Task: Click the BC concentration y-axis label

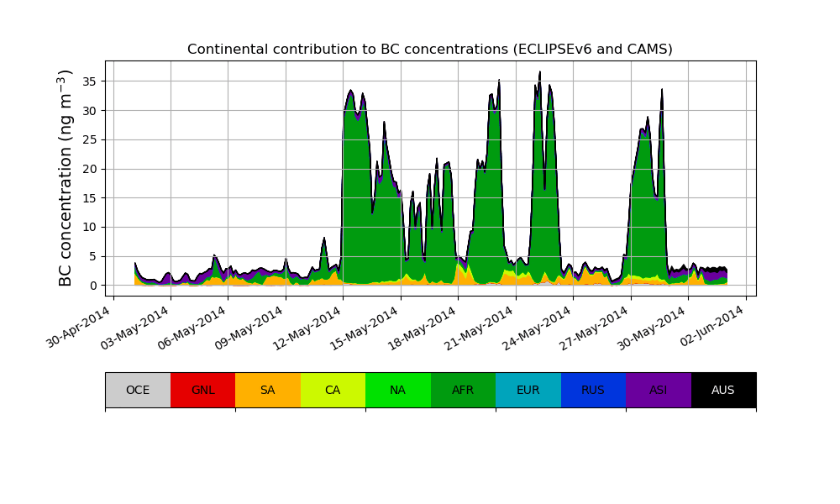Action: point(65,178)
